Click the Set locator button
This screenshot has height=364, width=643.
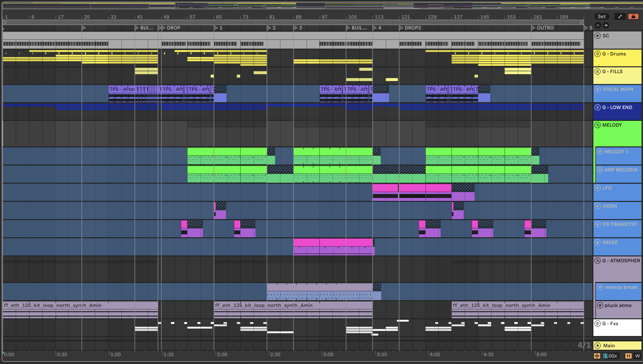(601, 16)
